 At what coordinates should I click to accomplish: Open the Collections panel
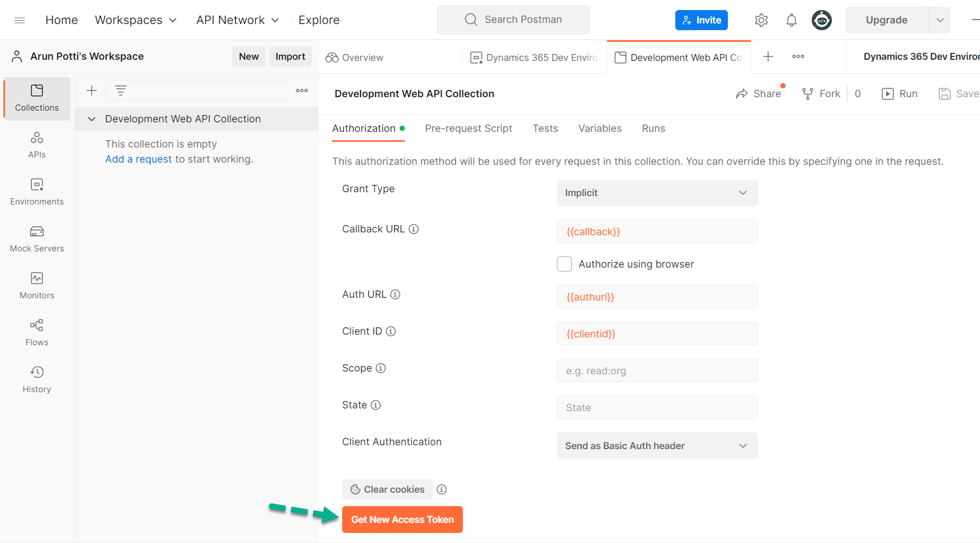[x=36, y=98]
